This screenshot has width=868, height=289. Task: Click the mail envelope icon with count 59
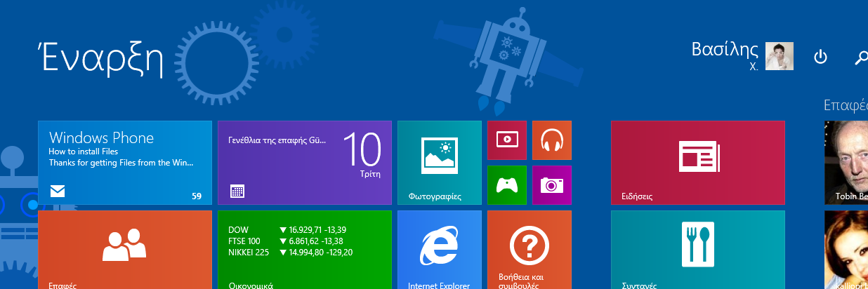(58, 191)
